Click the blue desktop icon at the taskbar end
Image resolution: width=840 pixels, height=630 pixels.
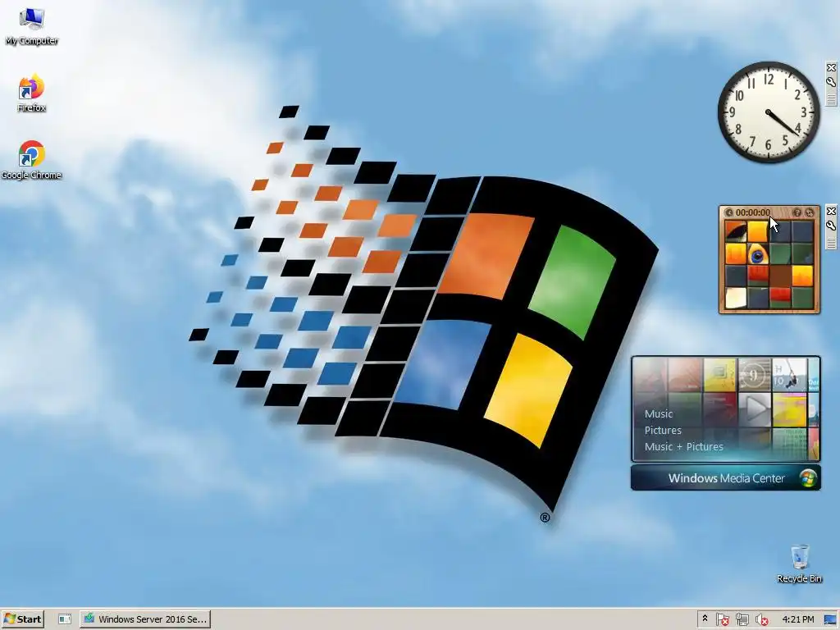point(830,619)
